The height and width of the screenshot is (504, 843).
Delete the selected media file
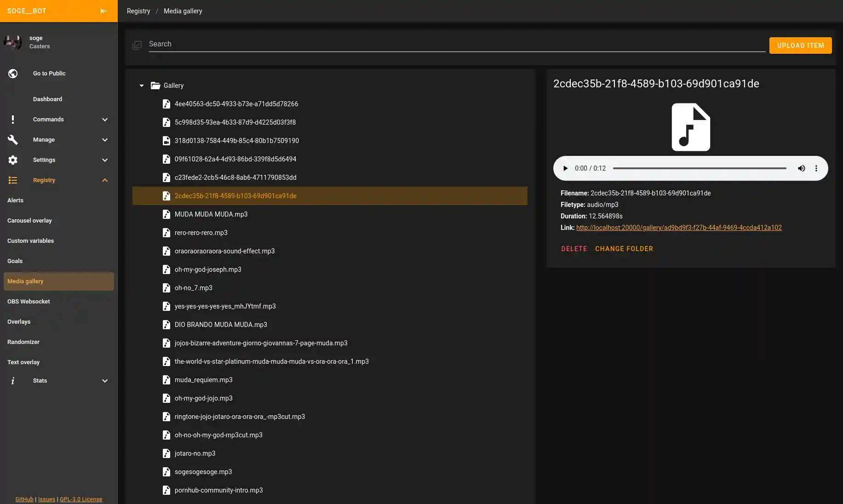(x=573, y=249)
